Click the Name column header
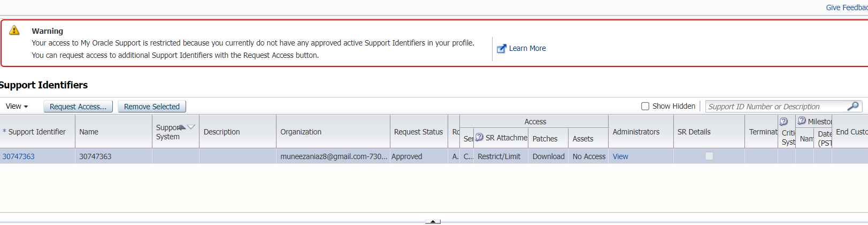 (x=113, y=132)
